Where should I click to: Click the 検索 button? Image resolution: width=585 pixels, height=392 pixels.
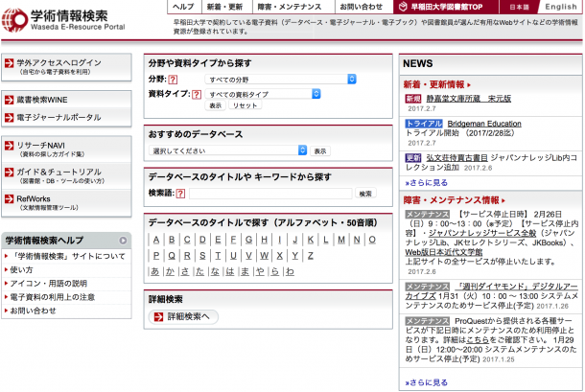(x=365, y=194)
